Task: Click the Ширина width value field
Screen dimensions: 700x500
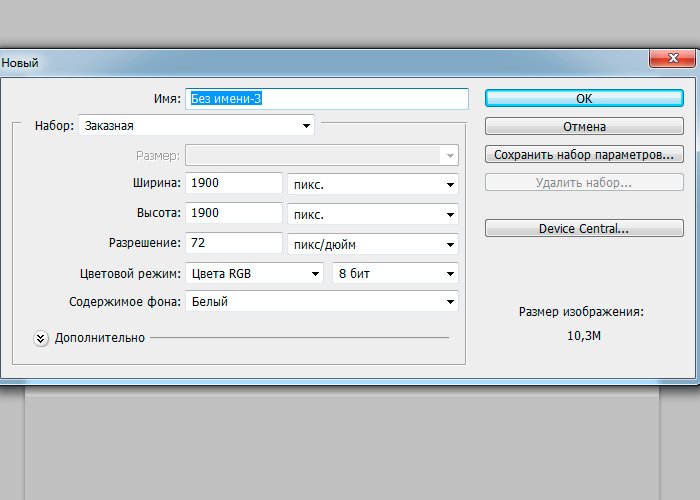Action: (x=234, y=183)
